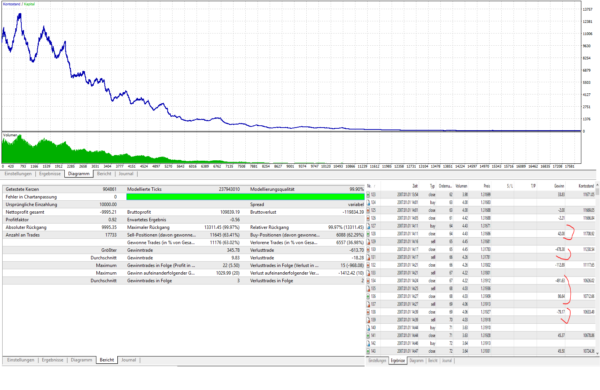The width and height of the screenshot is (600, 390).
Task: Select Diagramm tab below the report panel
Action: point(82,360)
